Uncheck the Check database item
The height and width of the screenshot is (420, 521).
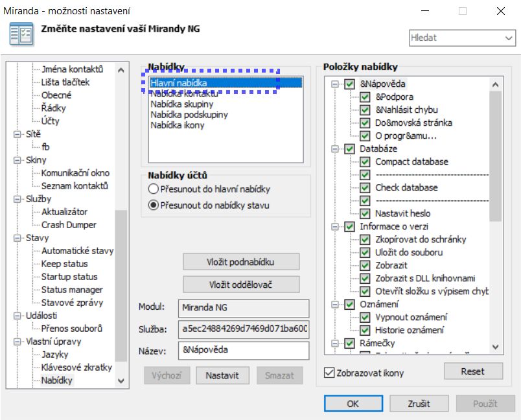pyautogui.click(x=365, y=188)
